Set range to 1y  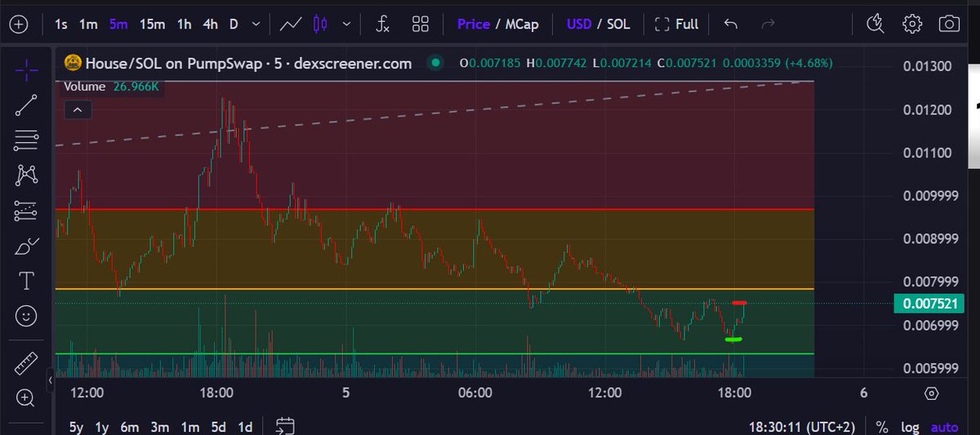102,426
